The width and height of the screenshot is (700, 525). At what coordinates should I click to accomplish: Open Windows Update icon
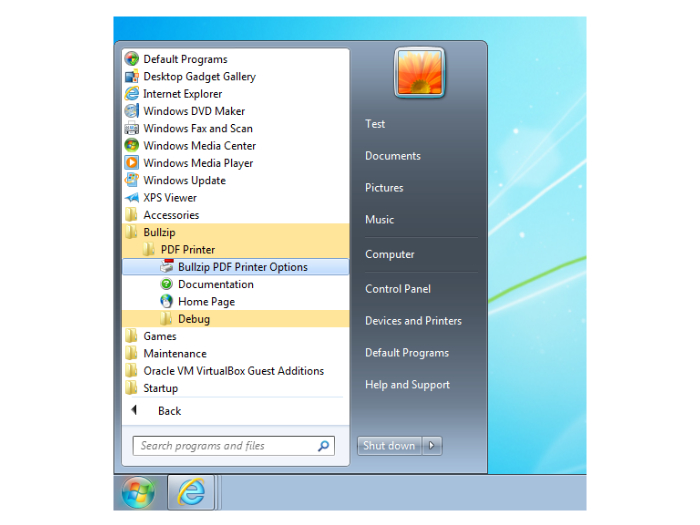132,180
